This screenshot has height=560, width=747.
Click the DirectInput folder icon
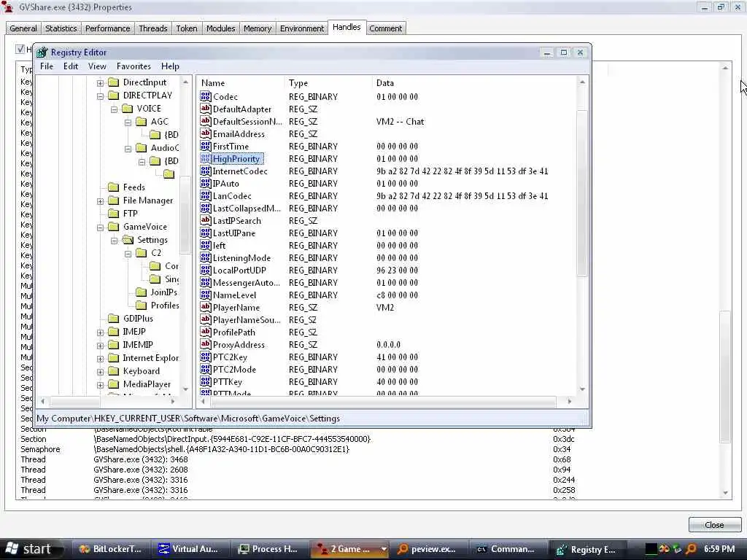click(113, 82)
